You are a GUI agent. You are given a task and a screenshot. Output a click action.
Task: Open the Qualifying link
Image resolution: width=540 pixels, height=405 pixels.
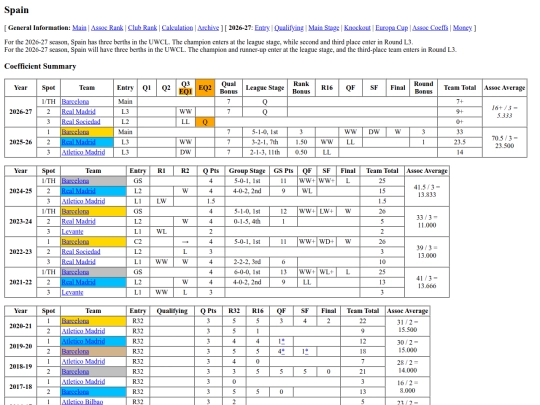tap(289, 28)
